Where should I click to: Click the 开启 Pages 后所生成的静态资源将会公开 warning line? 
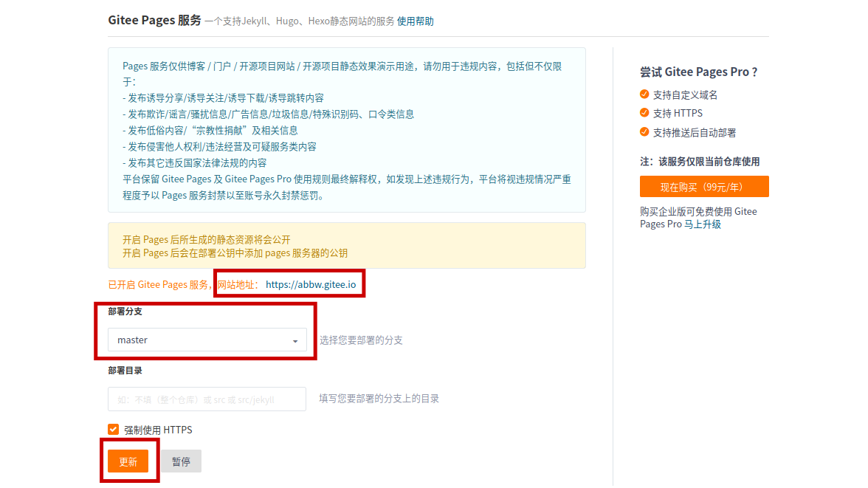[207, 239]
